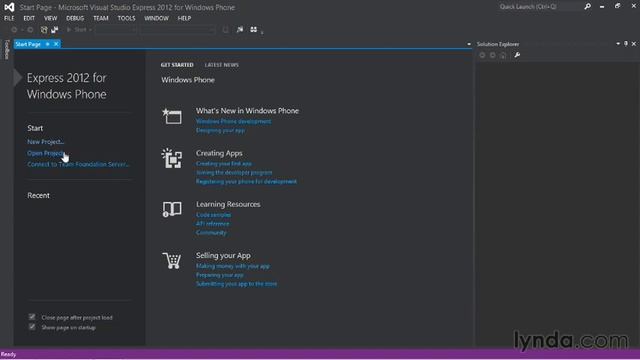
Task: Click the Find in Files toolbar icon
Action: click(226, 30)
